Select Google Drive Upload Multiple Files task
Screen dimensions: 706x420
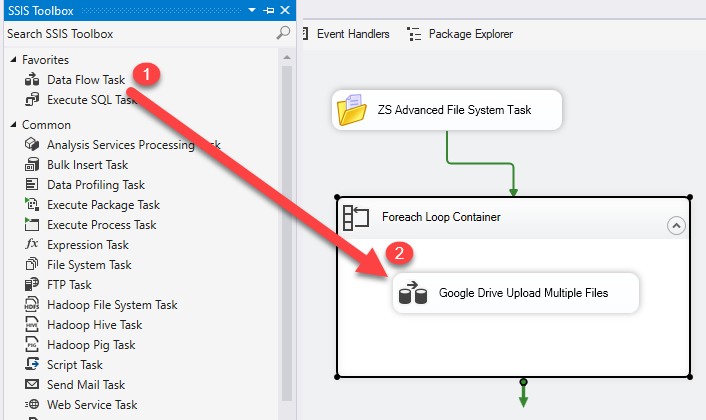click(515, 294)
